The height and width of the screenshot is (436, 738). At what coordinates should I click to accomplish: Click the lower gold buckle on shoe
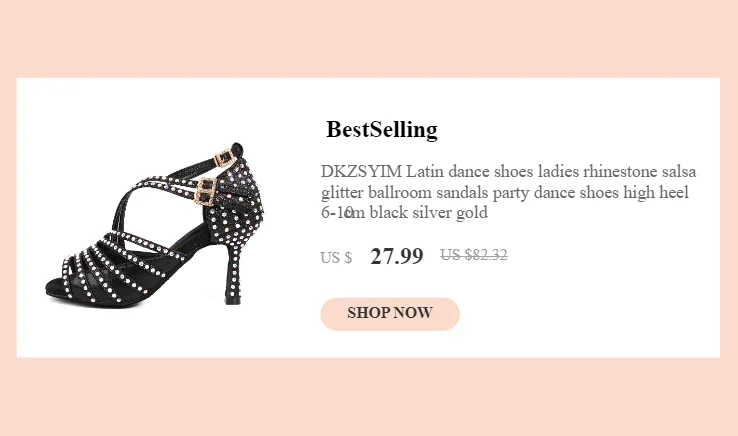pyautogui.click(x=206, y=191)
